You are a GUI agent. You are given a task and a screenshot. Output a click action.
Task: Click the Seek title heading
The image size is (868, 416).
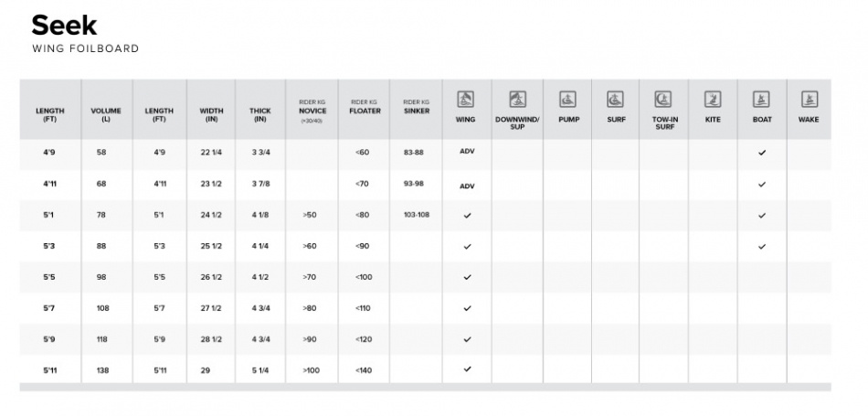point(64,25)
